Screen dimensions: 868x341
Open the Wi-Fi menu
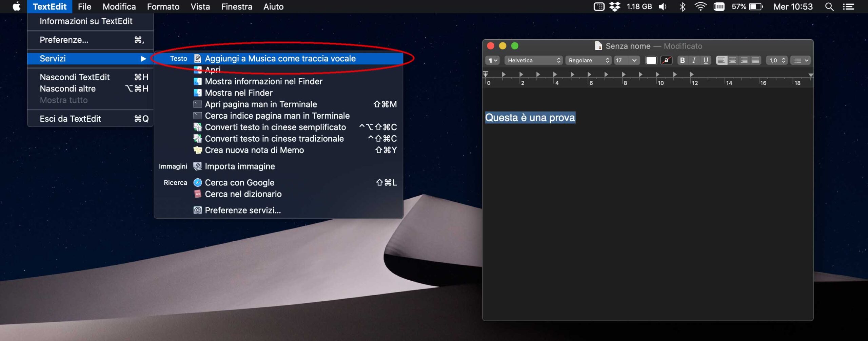pos(700,6)
